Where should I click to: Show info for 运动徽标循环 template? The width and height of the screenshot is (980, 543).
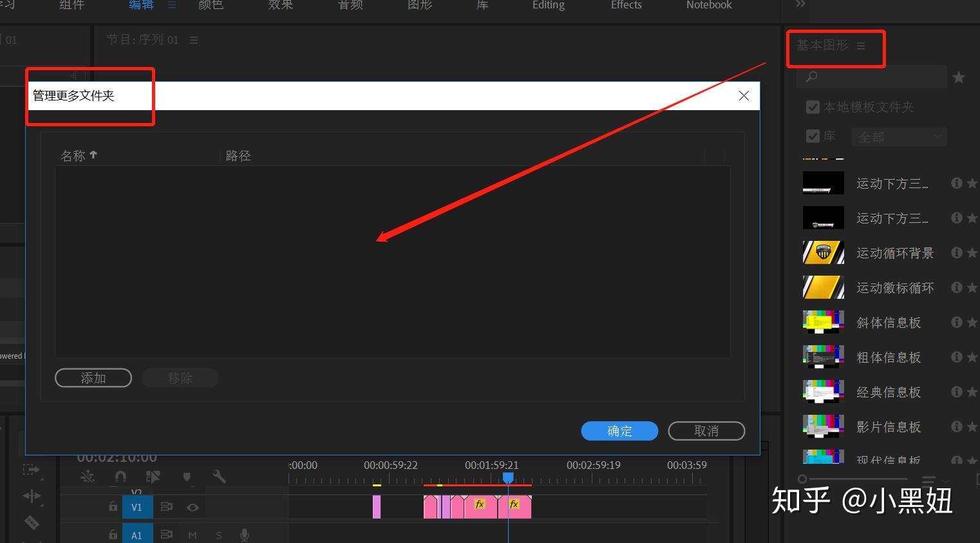957,287
